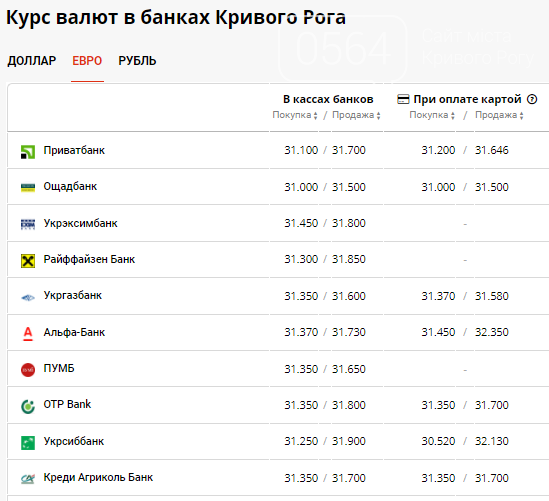Open the Укргазбанк bank link

coord(72,295)
